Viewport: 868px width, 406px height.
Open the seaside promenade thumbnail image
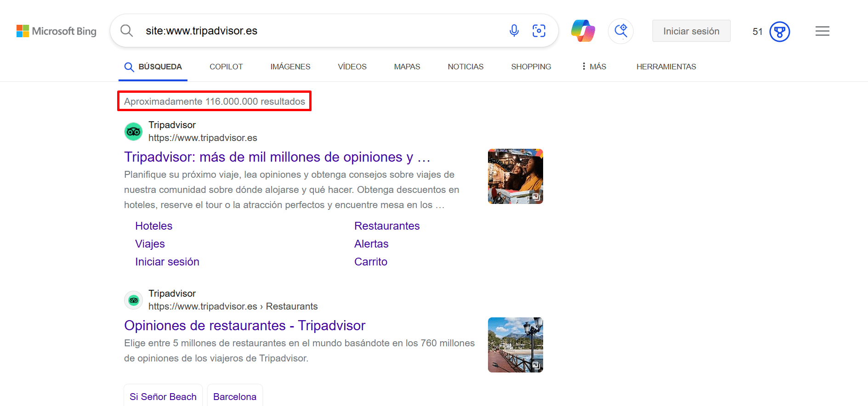pyautogui.click(x=516, y=345)
